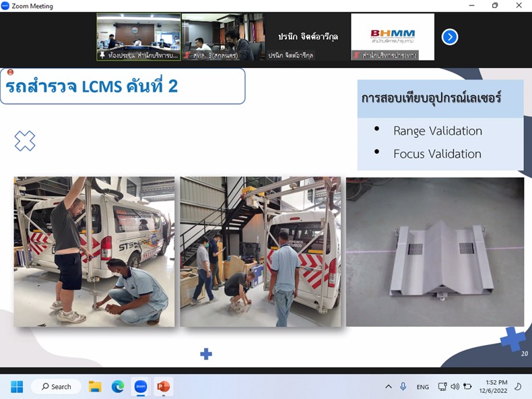Image resolution: width=532 pixels, height=399 pixels.
Task: Click the next participants arrow button
Action: (450, 37)
